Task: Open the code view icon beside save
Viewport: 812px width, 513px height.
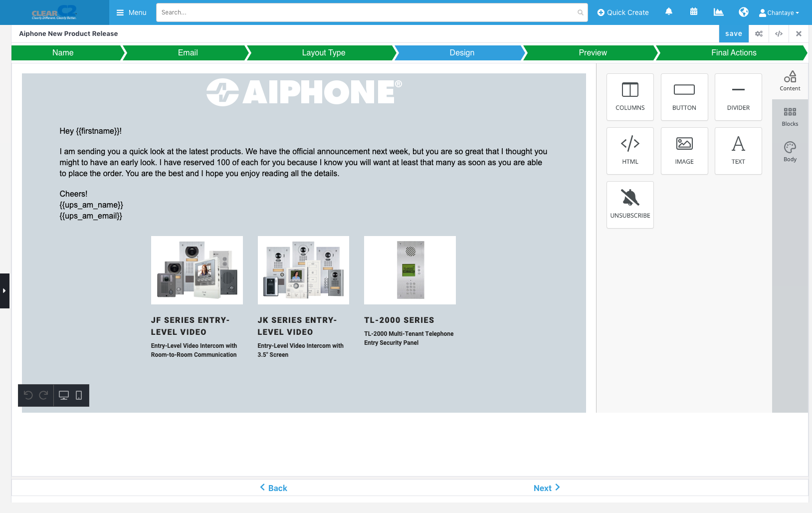Action: click(x=779, y=34)
